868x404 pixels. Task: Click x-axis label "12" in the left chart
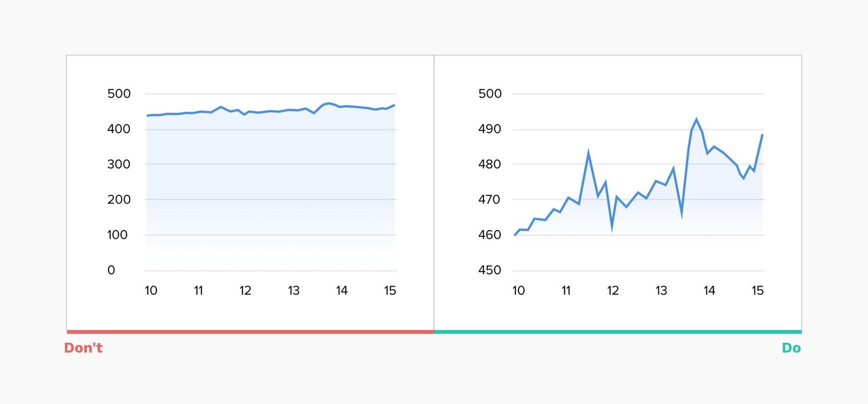pyautogui.click(x=245, y=291)
